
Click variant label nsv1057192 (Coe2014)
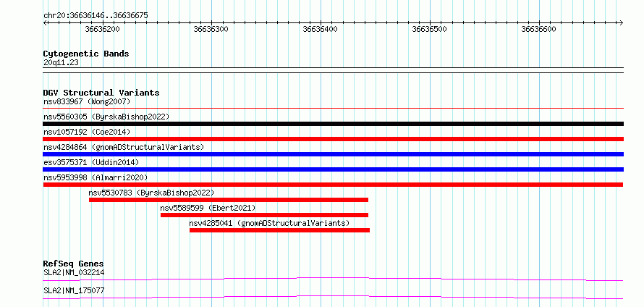click(87, 132)
